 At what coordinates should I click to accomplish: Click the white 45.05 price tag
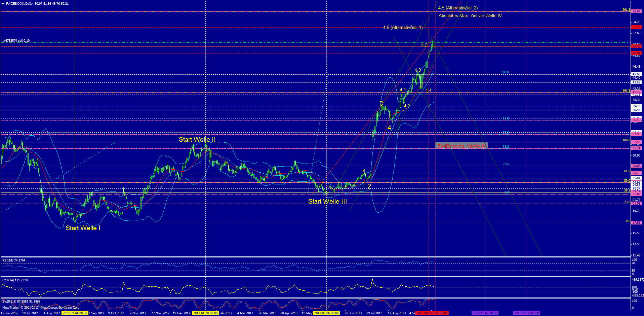(x=636, y=74)
